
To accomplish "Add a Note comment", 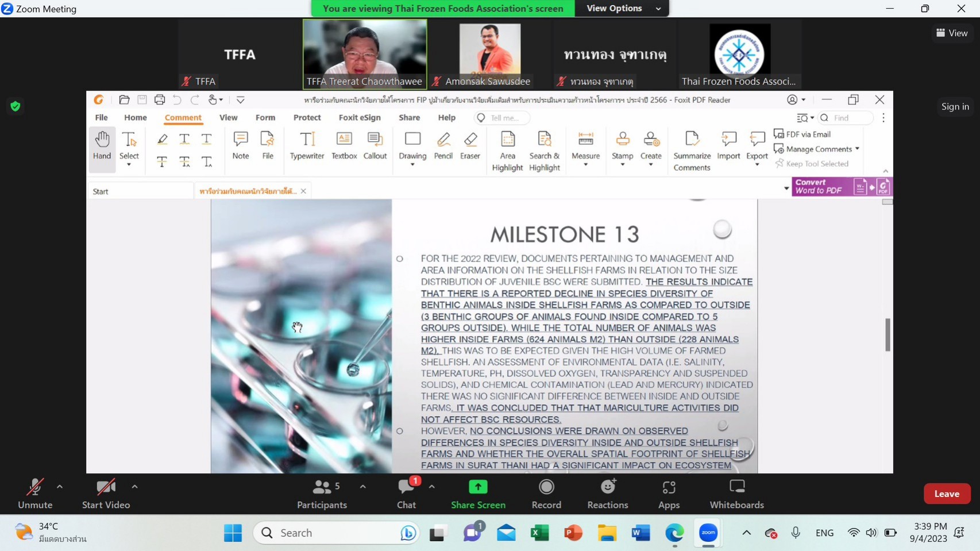I will pyautogui.click(x=240, y=145).
